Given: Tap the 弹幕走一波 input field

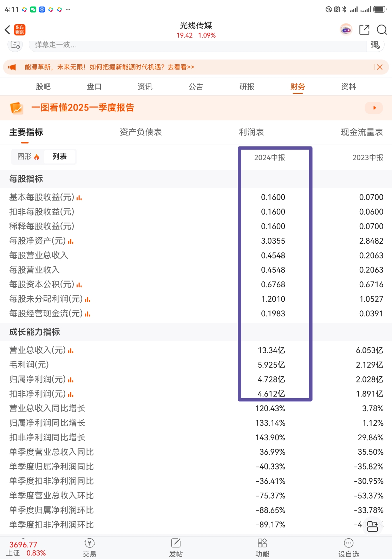Looking at the screenshot, I should point(197,45).
